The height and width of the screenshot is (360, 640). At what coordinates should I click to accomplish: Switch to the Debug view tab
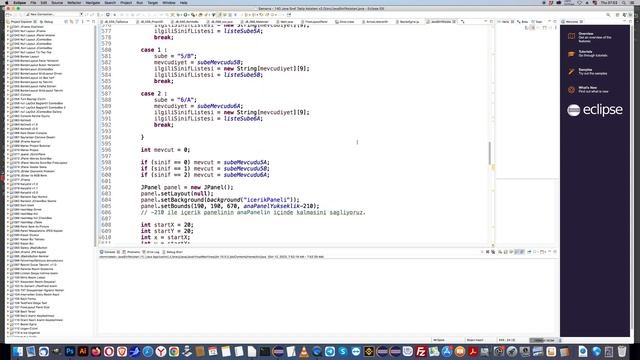(47, 22)
